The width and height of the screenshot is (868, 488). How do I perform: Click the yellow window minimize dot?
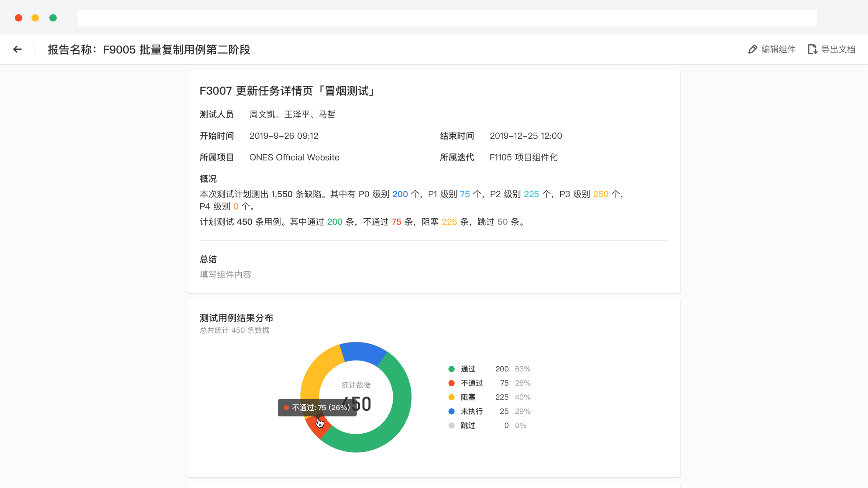(x=35, y=18)
